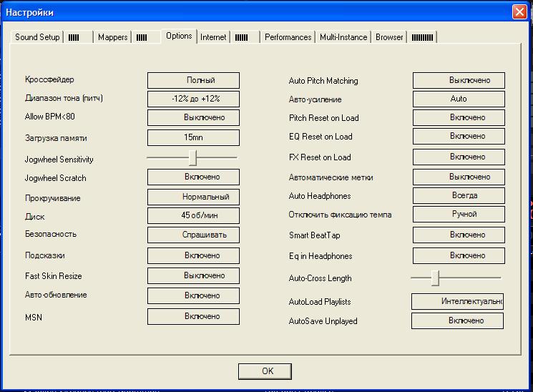Open the pitch range -12% до +12% selector
Screen dimensions: 533x392
pos(193,99)
